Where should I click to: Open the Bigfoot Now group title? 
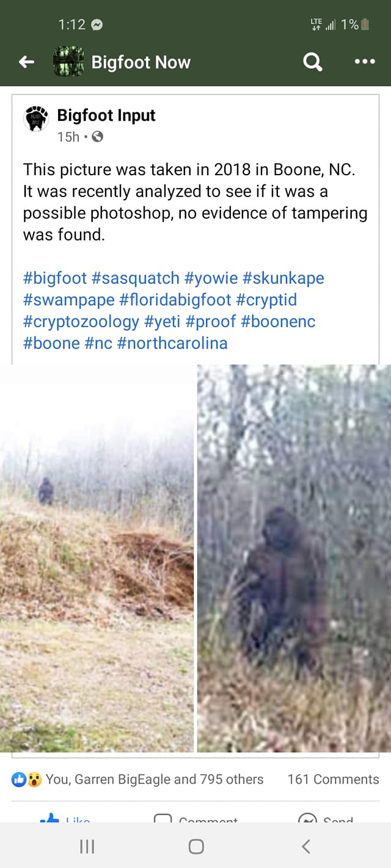click(141, 62)
